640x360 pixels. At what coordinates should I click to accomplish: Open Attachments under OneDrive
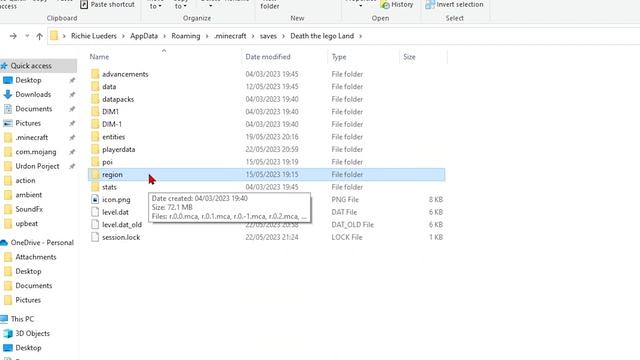(x=36, y=257)
